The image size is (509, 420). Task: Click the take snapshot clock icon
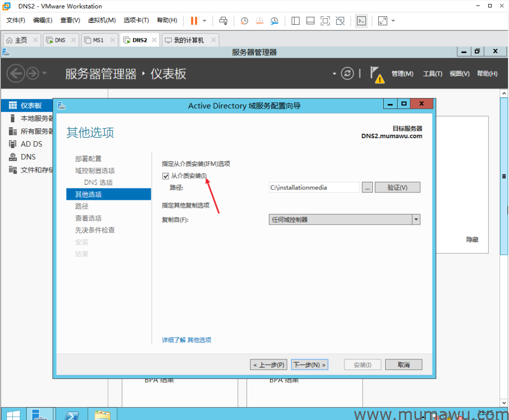click(x=244, y=20)
